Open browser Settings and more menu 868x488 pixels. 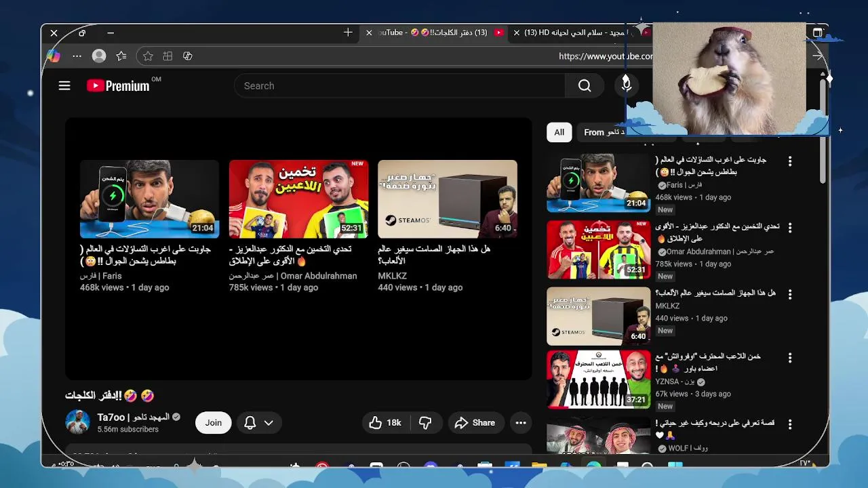[77, 56]
